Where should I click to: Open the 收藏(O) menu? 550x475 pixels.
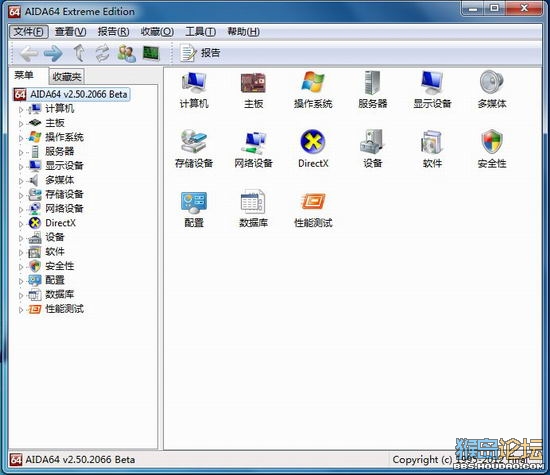157,32
